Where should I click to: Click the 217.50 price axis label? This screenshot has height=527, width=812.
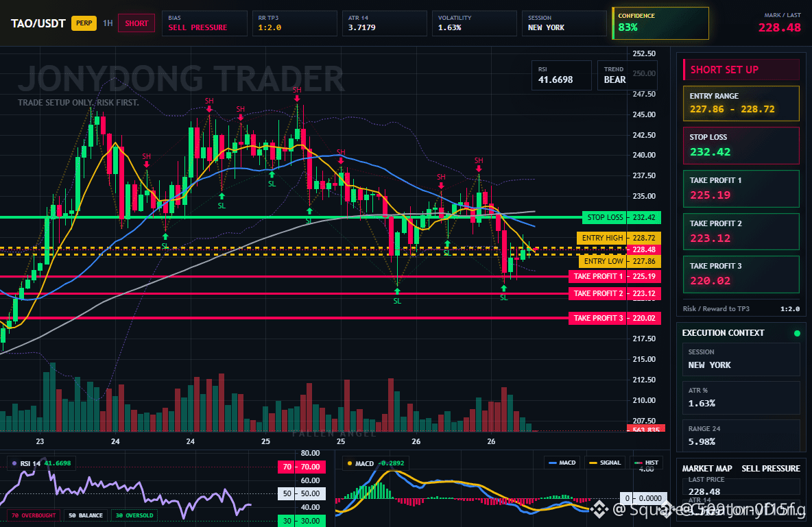coord(644,339)
